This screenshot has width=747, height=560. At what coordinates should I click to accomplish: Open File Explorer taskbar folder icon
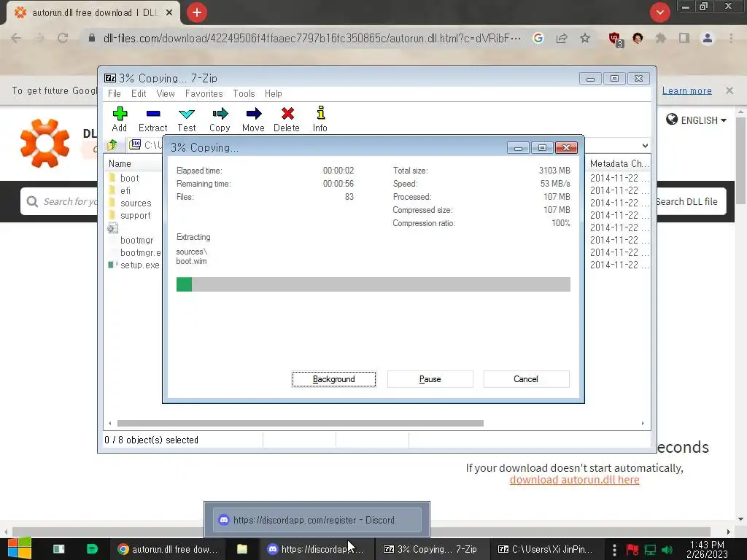point(242,549)
